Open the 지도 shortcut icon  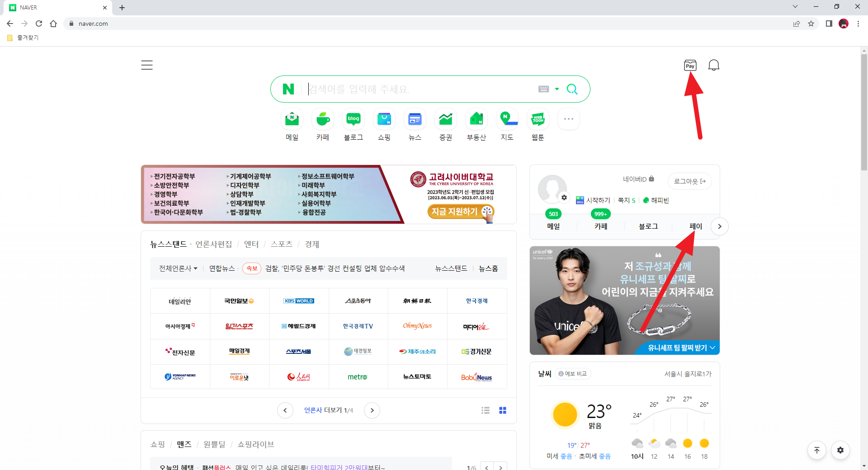pyautogui.click(x=507, y=119)
